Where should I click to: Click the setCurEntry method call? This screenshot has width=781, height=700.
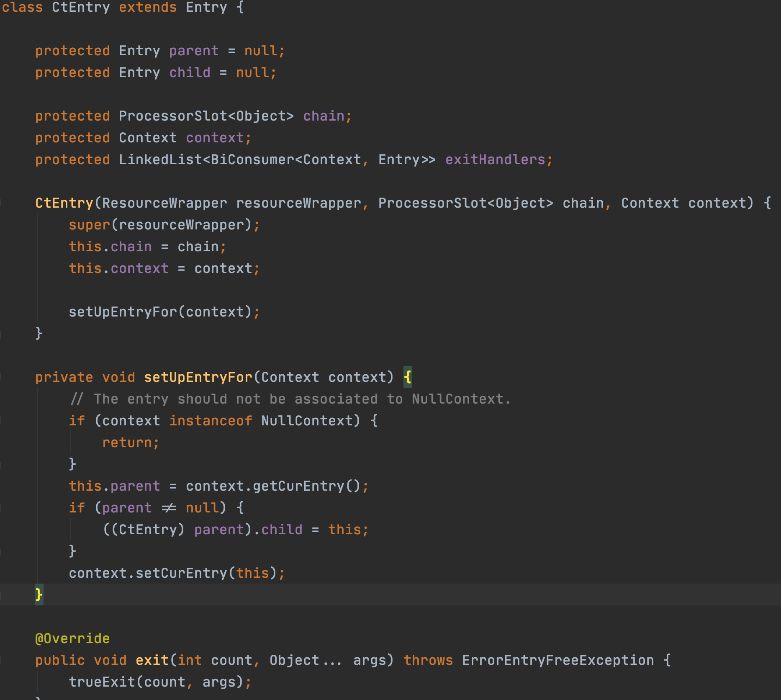point(181,574)
